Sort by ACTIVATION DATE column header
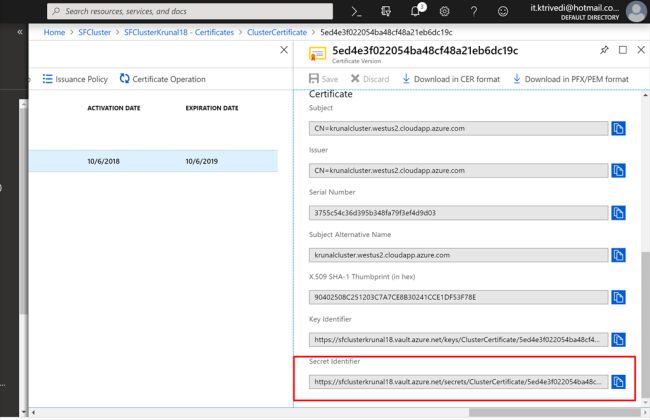650x420 pixels. (114, 108)
